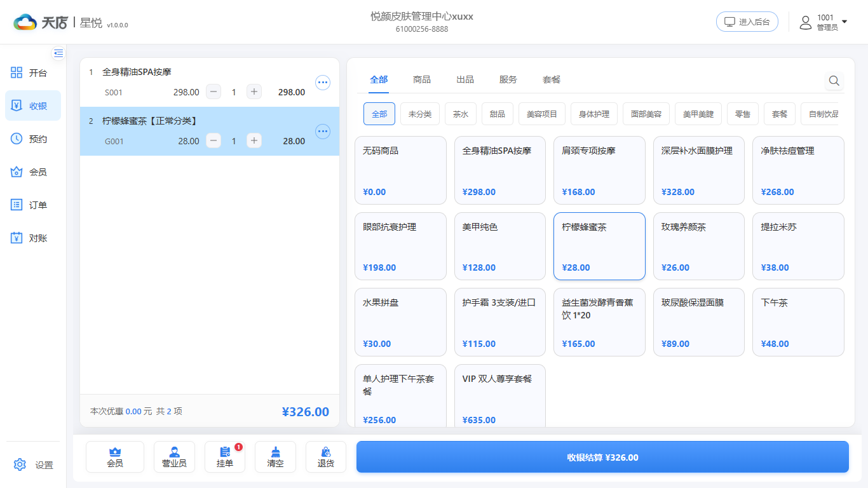Open the 对账 reconciliation page
Screen dimensions: 868x488
[x=33, y=238]
